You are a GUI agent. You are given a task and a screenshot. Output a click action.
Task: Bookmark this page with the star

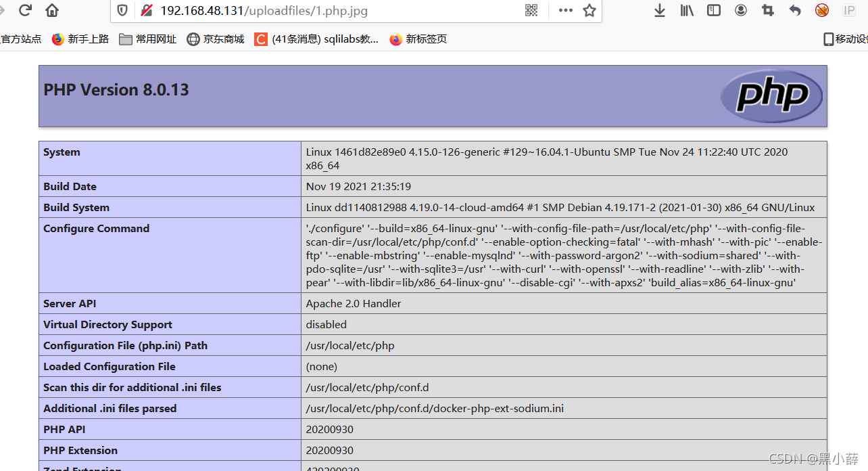(x=589, y=10)
